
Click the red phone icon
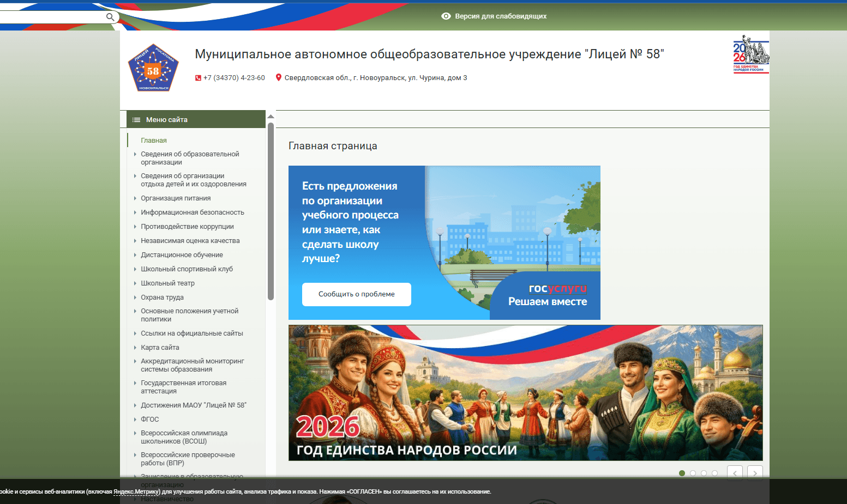pos(198,78)
